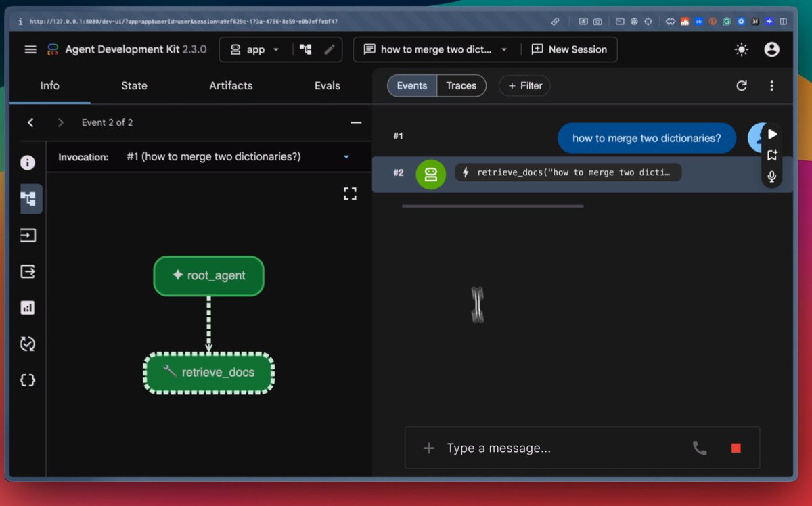This screenshot has height=506, width=812.
Task: Click the pencil edit agent icon
Action: (329, 49)
